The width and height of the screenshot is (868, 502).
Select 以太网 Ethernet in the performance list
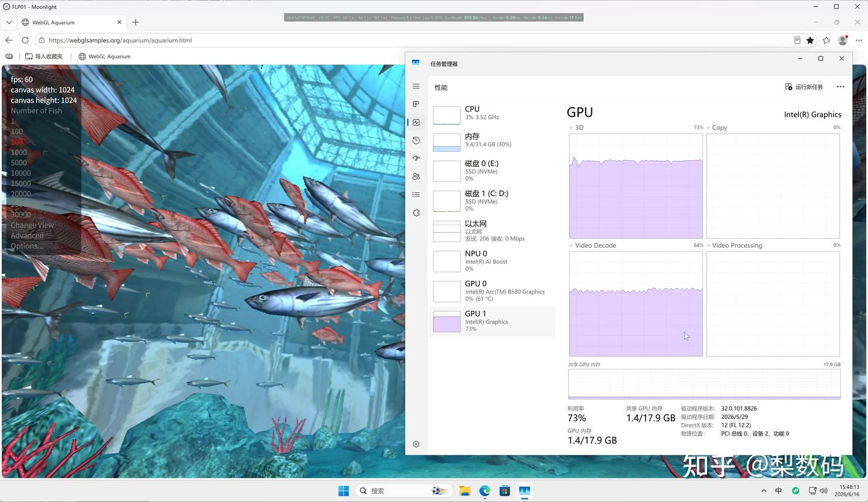[492, 231]
